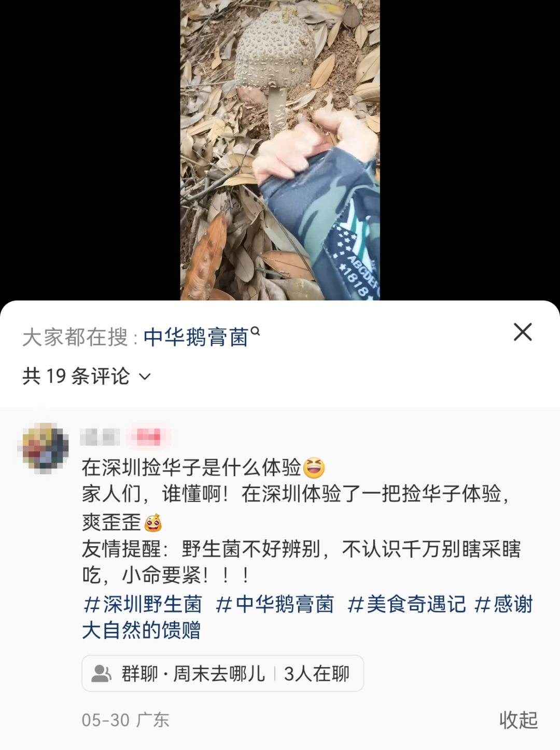Image resolution: width=560 pixels, height=750 pixels.
Task: Open hashtag #感谢大自然的馈赠
Action: point(307,617)
